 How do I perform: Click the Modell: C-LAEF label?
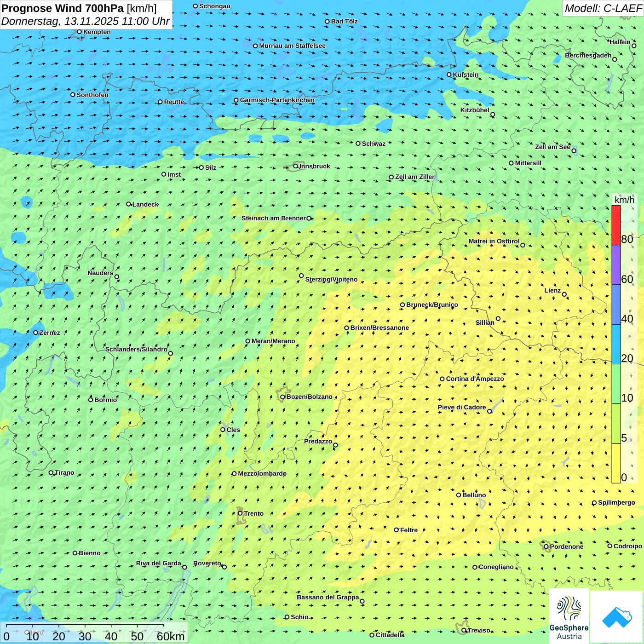click(x=603, y=8)
